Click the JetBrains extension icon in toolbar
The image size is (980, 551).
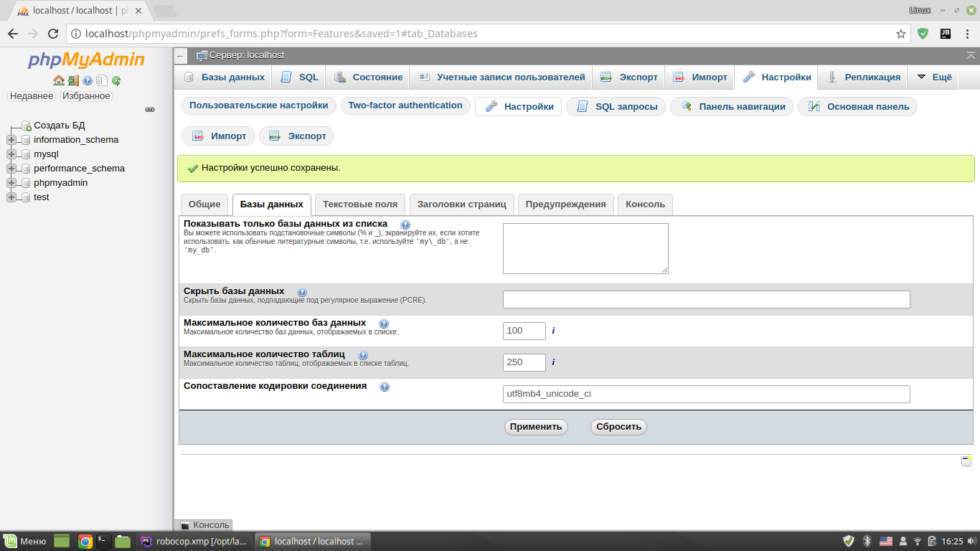946,34
